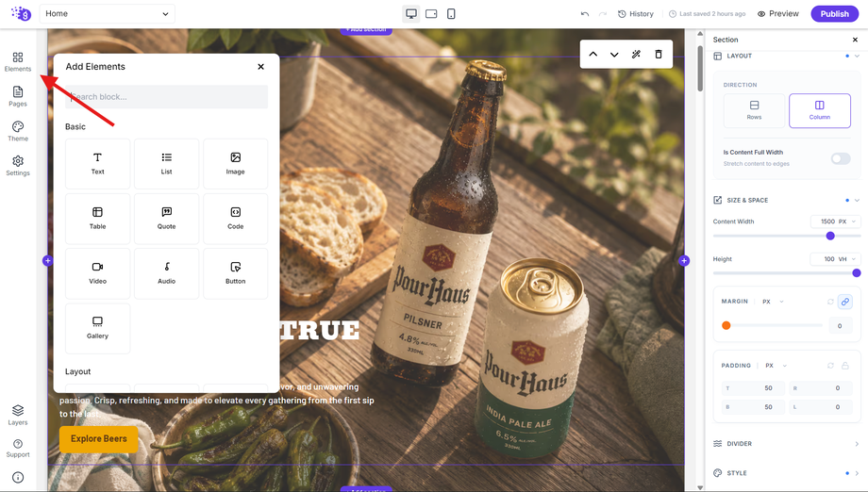Click the Publish button

coord(834,14)
